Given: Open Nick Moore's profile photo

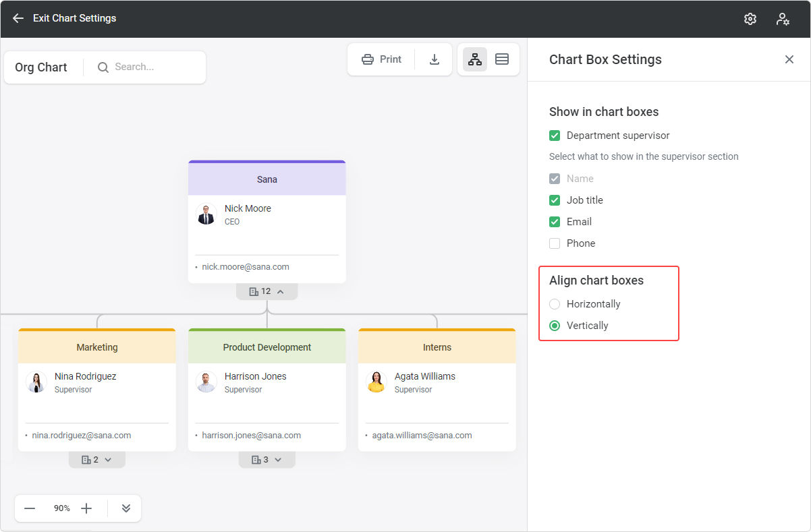Looking at the screenshot, I should (x=206, y=214).
